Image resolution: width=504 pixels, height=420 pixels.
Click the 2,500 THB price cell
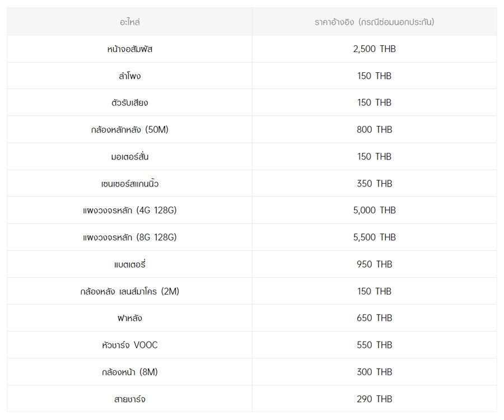point(374,49)
